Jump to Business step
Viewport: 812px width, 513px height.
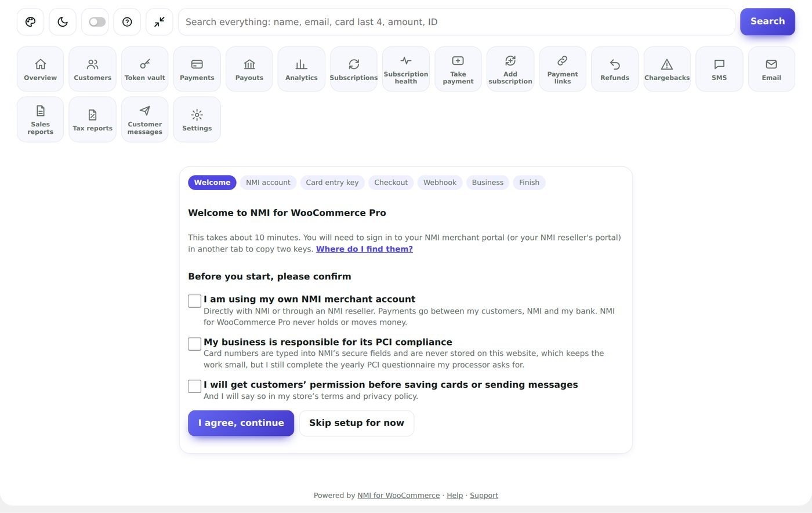(488, 183)
